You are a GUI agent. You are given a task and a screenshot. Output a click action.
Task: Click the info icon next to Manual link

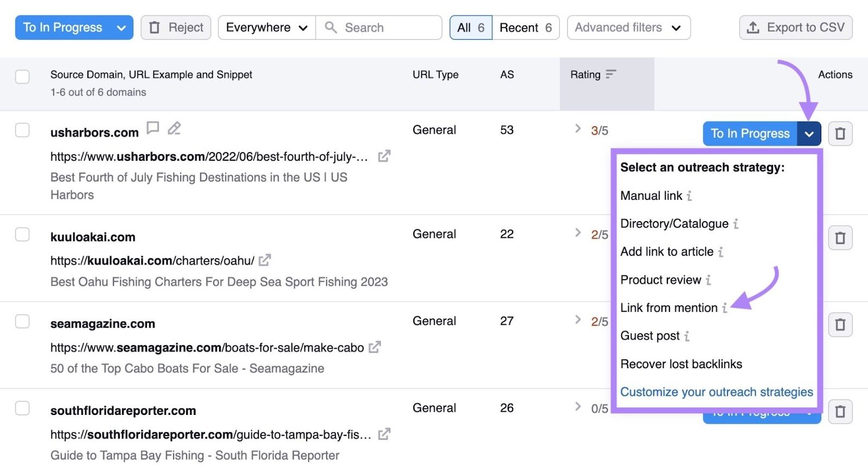pyautogui.click(x=690, y=196)
